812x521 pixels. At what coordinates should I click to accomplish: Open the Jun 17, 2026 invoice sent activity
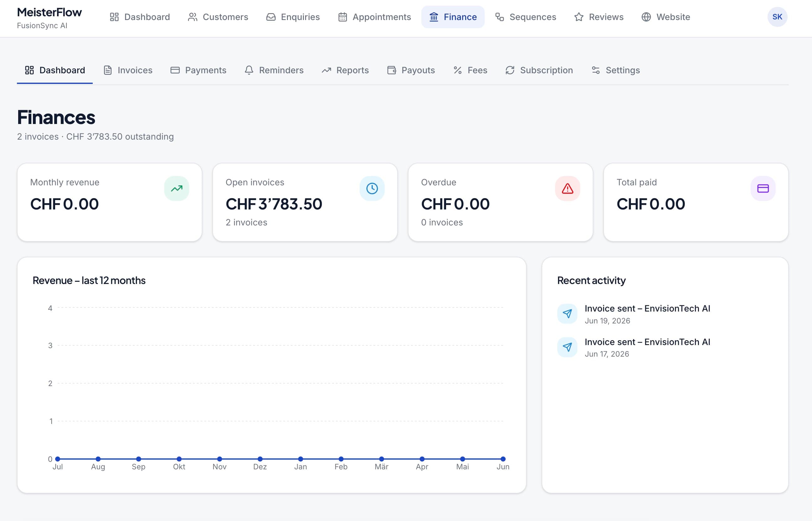pos(665,348)
